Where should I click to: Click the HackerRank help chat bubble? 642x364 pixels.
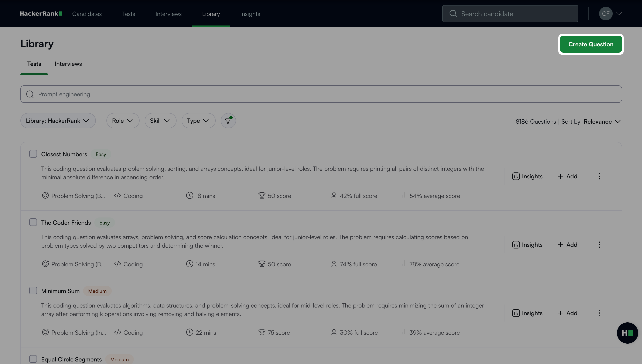coord(627,333)
